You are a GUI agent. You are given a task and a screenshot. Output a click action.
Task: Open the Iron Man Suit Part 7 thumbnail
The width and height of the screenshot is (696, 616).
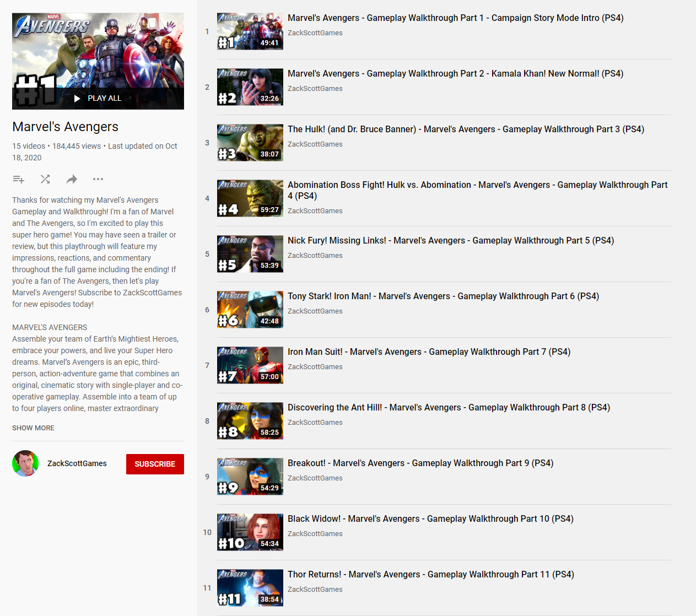click(x=250, y=365)
